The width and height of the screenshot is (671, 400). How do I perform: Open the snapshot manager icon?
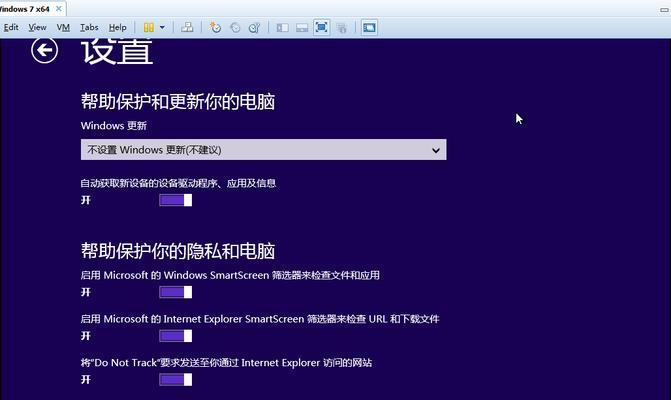(255, 28)
